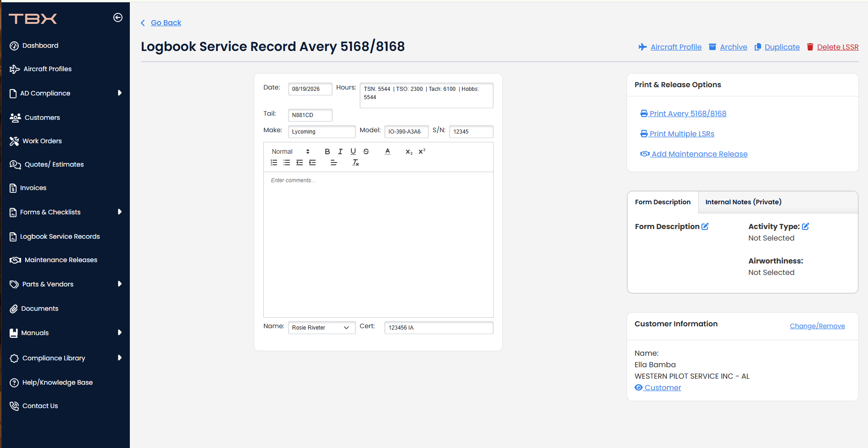Toggle italic formatting in the comments editor
Screen dimensions: 868x448
340,151
